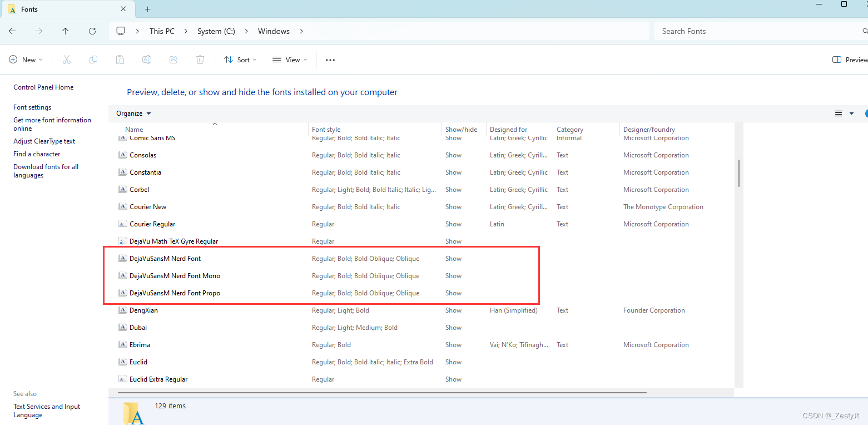Click the Euclid Extra Regular font icon
This screenshot has width=868, height=425.
[x=123, y=379]
